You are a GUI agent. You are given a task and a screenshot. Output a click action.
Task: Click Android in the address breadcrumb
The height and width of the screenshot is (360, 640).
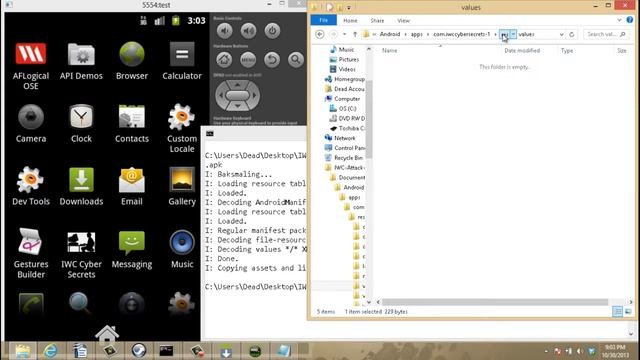tap(390, 34)
